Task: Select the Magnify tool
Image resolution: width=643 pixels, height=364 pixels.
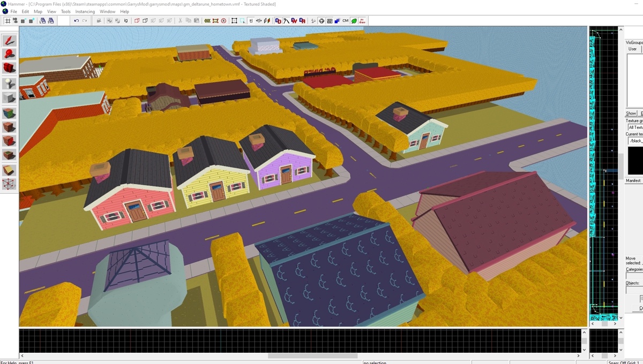Action: coord(9,54)
